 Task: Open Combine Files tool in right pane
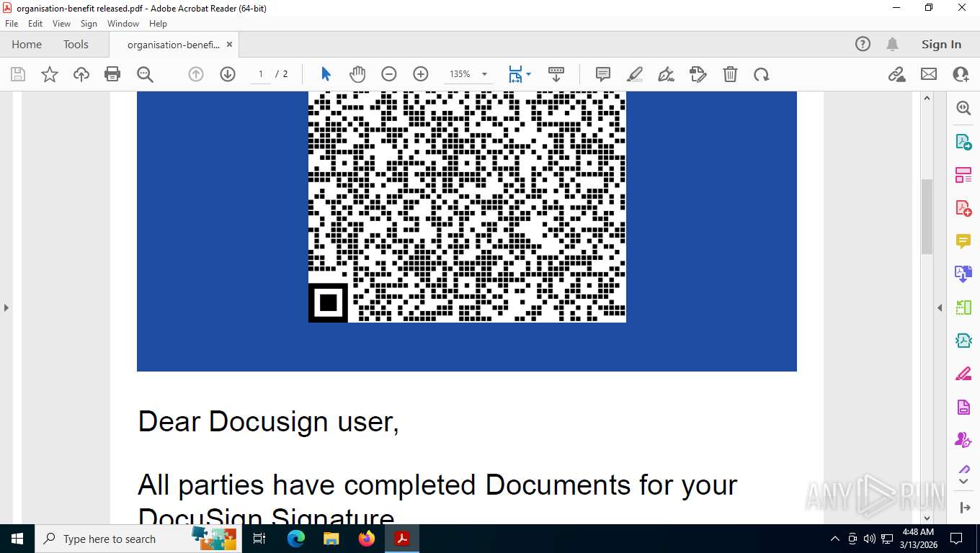tap(963, 274)
